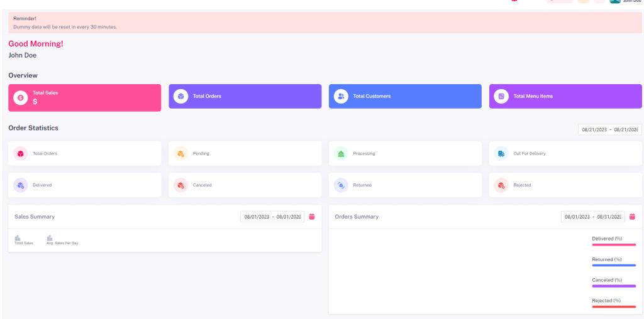Click the 'Sales Summary' panel title
The height and width of the screenshot is (319, 644).
35,217
